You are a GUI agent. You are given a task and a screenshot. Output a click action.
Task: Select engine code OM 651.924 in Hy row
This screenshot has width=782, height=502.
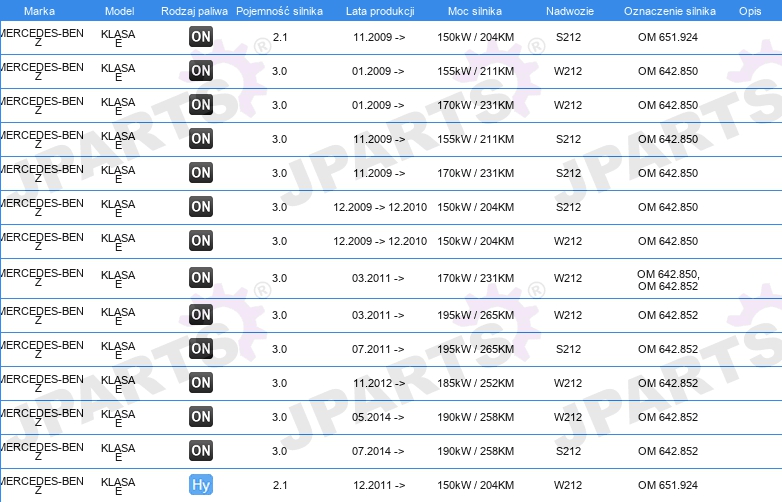(668, 485)
